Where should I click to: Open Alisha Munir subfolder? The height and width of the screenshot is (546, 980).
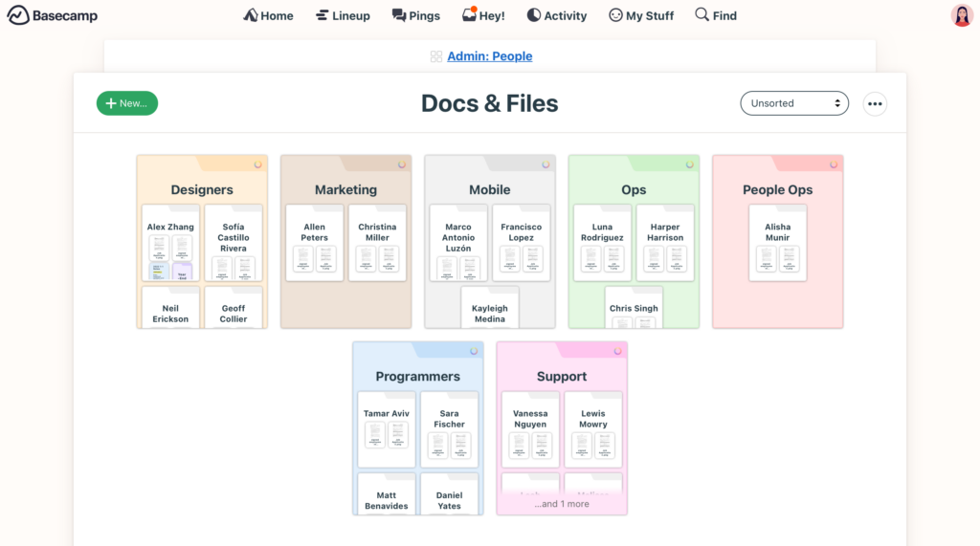pyautogui.click(x=777, y=243)
